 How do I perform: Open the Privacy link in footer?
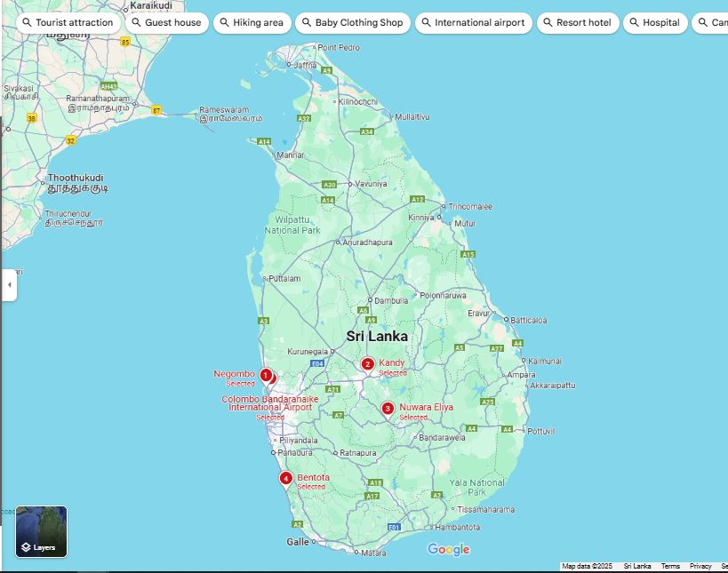pos(700,566)
